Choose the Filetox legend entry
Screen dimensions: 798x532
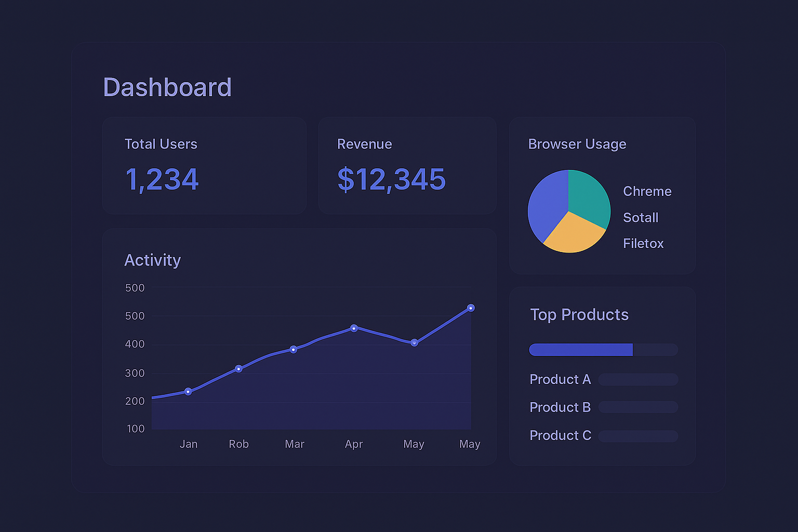click(x=643, y=244)
